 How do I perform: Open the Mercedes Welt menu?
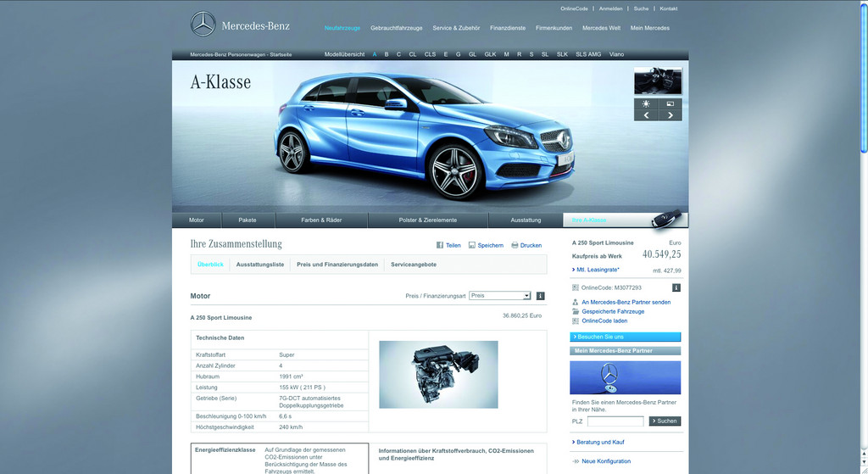tap(601, 28)
